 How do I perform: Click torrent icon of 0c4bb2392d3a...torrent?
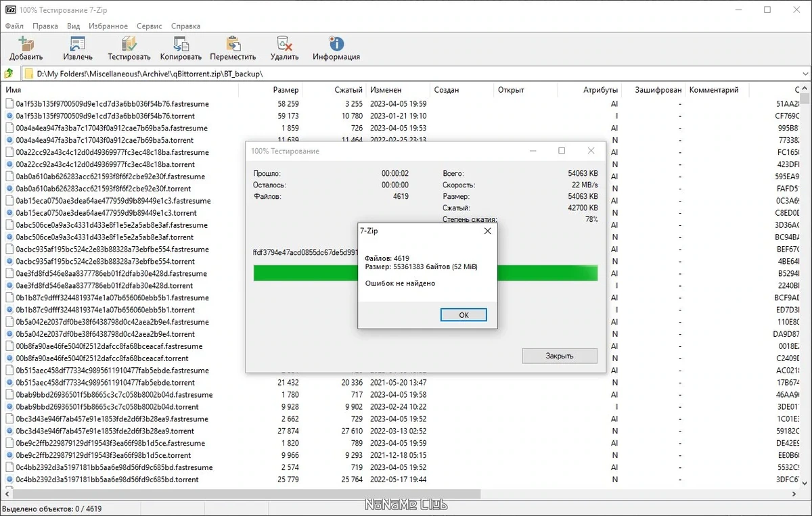coord(9,479)
